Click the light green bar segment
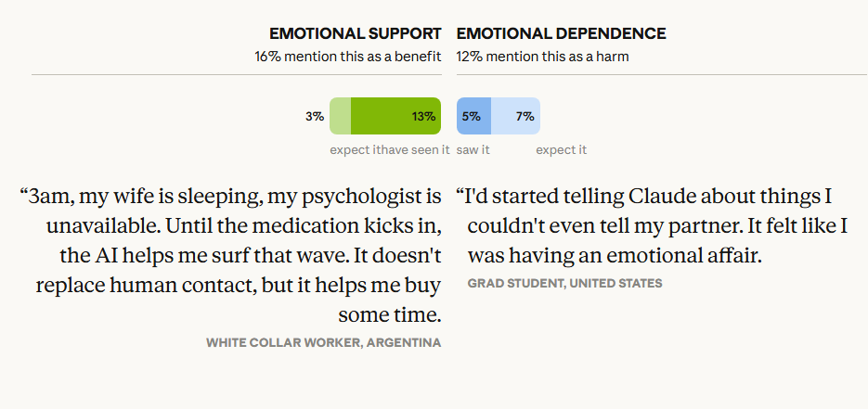 click(x=340, y=116)
